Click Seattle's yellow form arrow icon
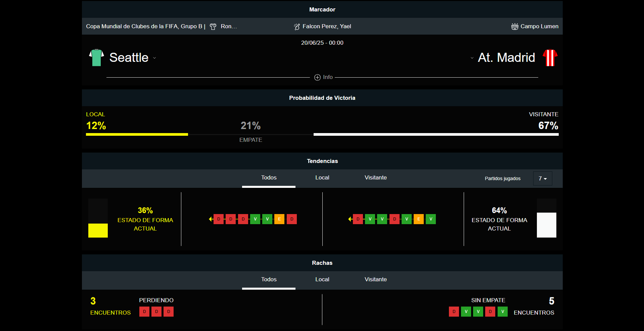The image size is (644, 331). (x=211, y=219)
